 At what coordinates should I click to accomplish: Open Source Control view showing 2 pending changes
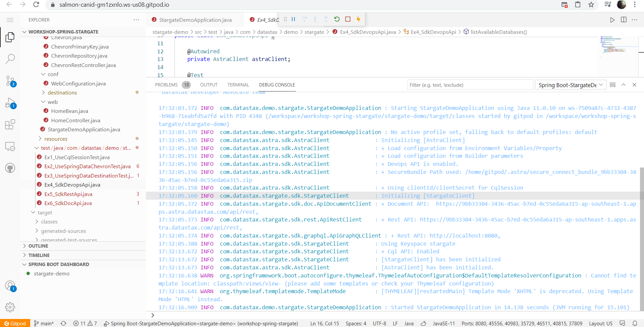(x=10, y=80)
